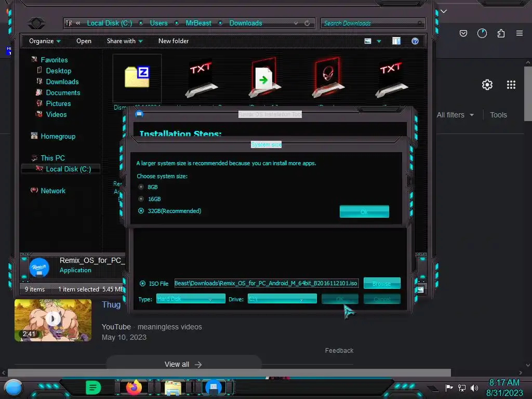Click Tools in browser search page
Screen dimensions: 532x399
498,115
